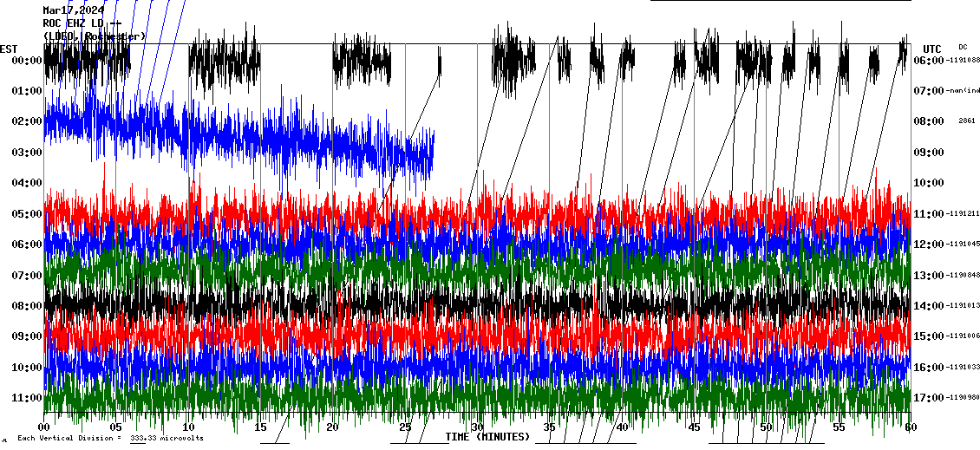Select the 05:00 EST row label
The height and width of the screenshot is (450, 980).
tap(27, 213)
